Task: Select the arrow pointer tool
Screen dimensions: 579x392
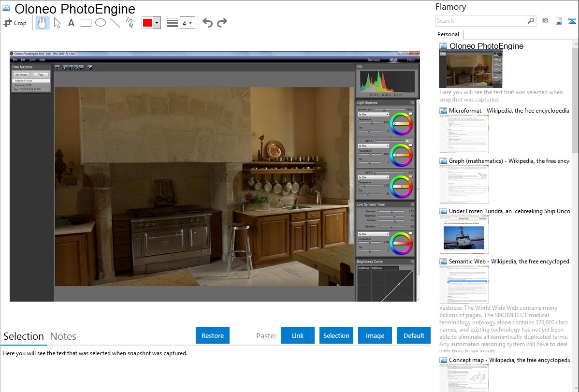Action: click(57, 23)
